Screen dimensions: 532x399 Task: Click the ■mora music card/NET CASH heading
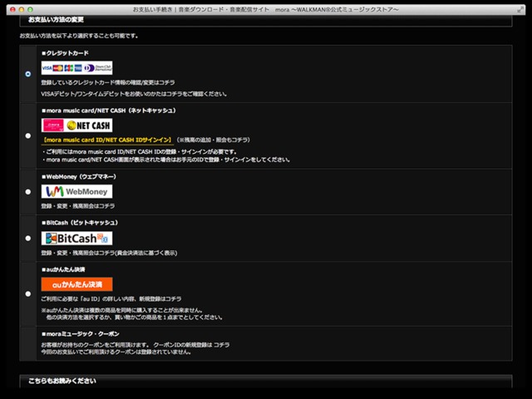pyautogui.click(x=109, y=111)
